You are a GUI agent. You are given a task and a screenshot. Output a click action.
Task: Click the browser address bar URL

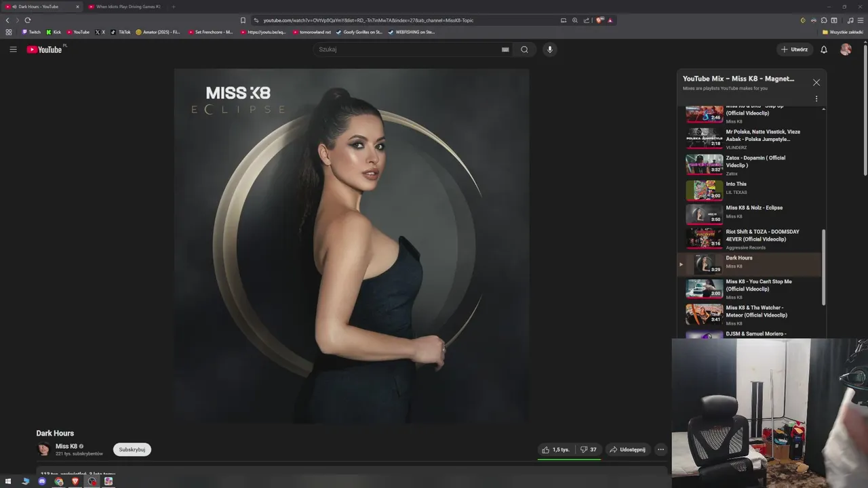(368, 20)
